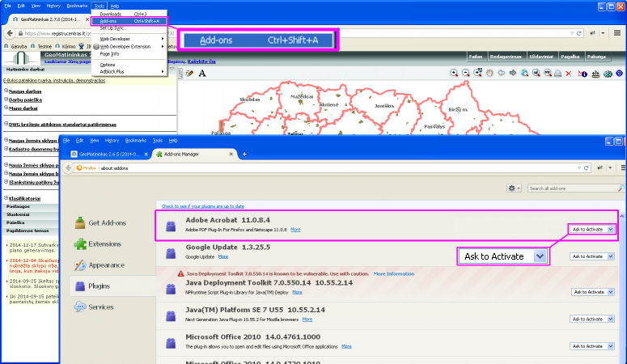Open hamburger menu in back Firefox window
Image resolution: width=627 pixels, height=364 pixels.
click(x=617, y=33)
